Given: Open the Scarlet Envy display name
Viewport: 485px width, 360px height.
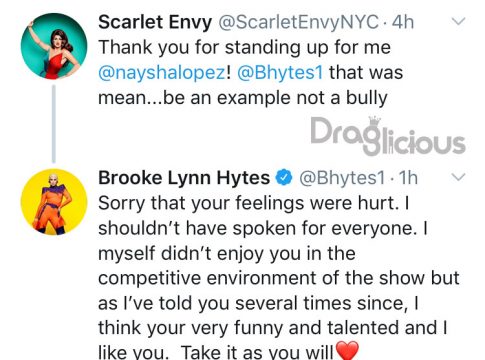Looking at the screenshot, I should [155, 22].
